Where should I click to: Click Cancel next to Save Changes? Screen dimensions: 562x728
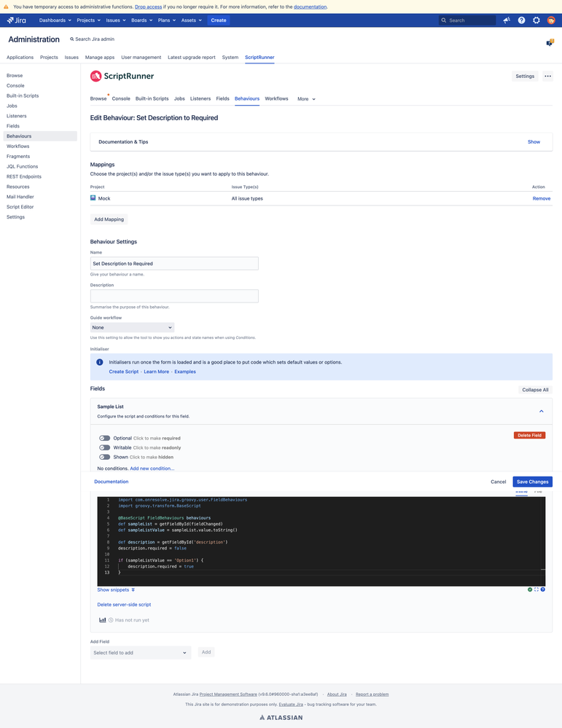pyautogui.click(x=499, y=482)
